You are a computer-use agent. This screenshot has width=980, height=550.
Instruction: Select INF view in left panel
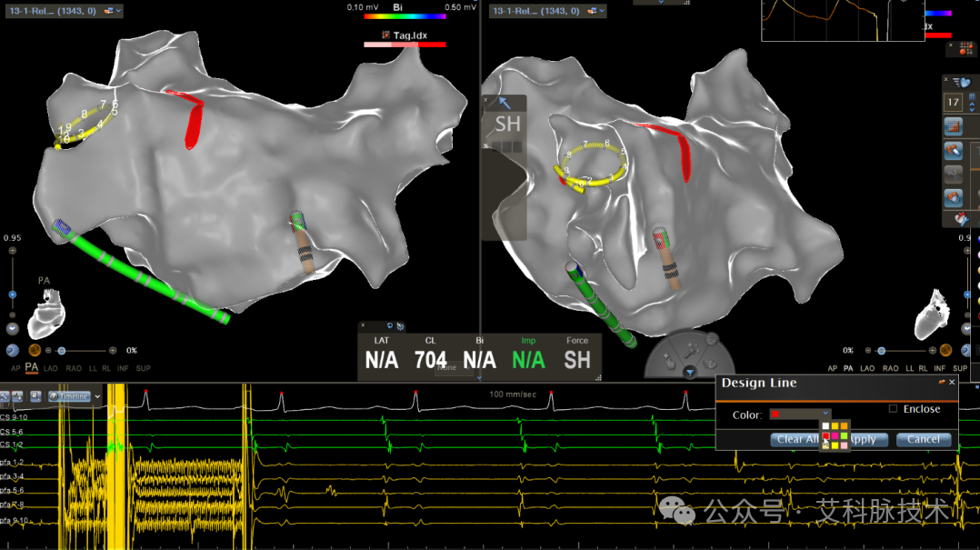click(123, 368)
